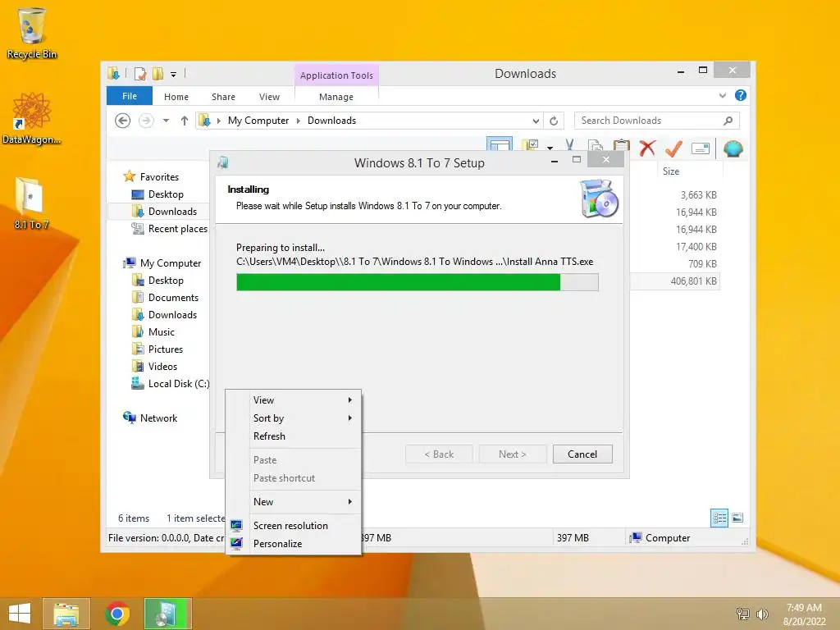Image resolution: width=840 pixels, height=630 pixels.
Task: Click the folder options toolbar icon
Action: point(531,145)
